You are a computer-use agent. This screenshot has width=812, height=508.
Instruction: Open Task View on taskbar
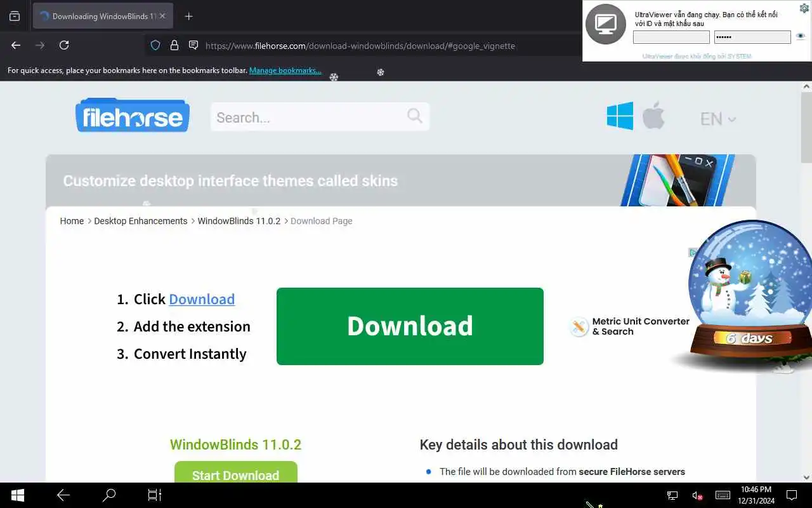tap(155, 495)
